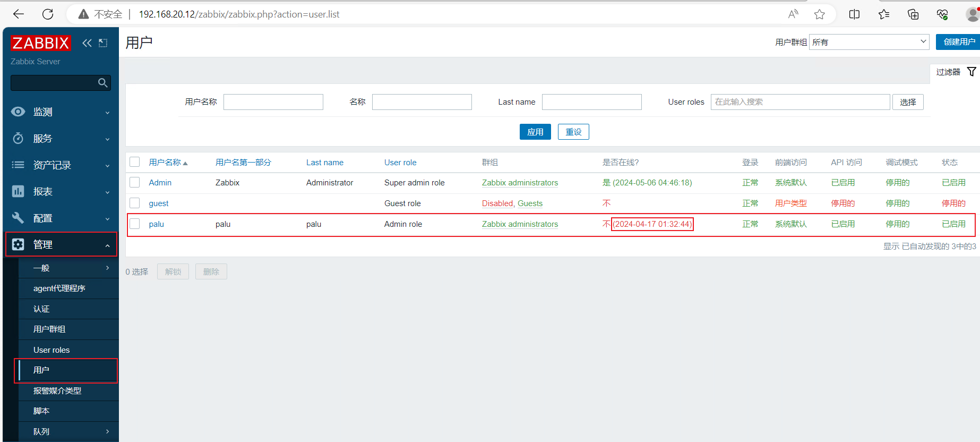Screen dimensions: 980x442
Task: Open the Admin user link
Action: [x=160, y=182]
